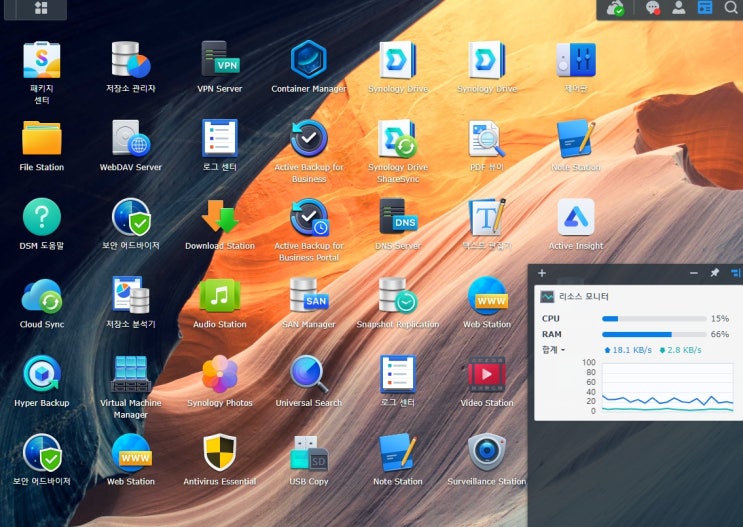This screenshot has width=743, height=527.
Task: Toggle the widgets panel icon in taskbar
Action: pos(705,8)
